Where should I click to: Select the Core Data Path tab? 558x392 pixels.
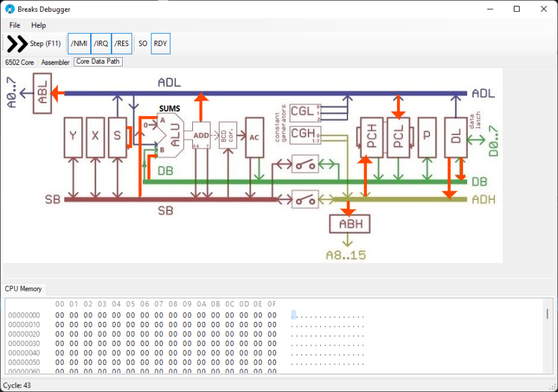pos(98,62)
